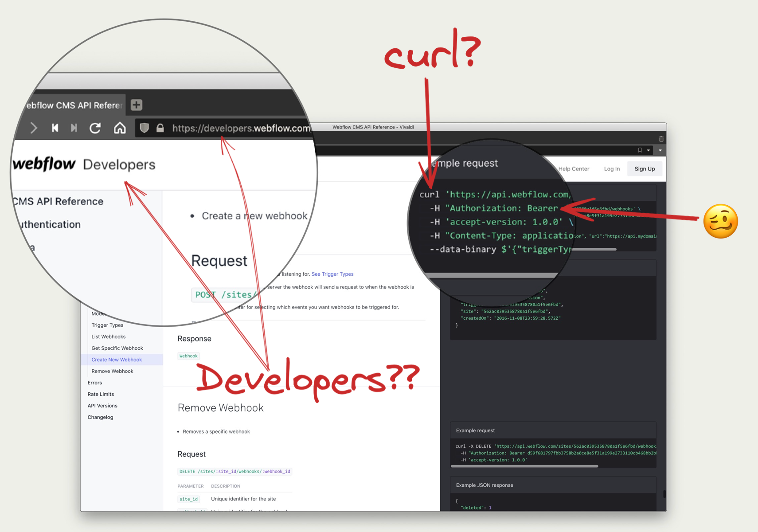Click the horizontal scrollbar under the DELETE example request
Screen dimensions: 758x532
point(524,466)
